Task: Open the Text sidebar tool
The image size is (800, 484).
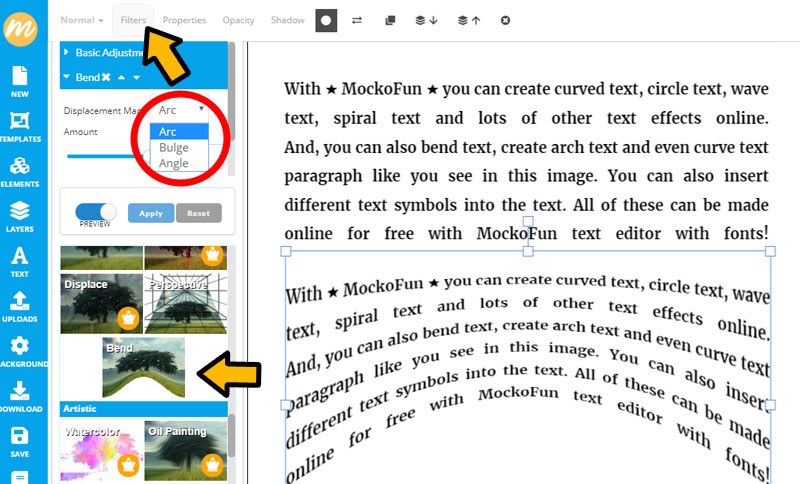Action: [x=20, y=262]
